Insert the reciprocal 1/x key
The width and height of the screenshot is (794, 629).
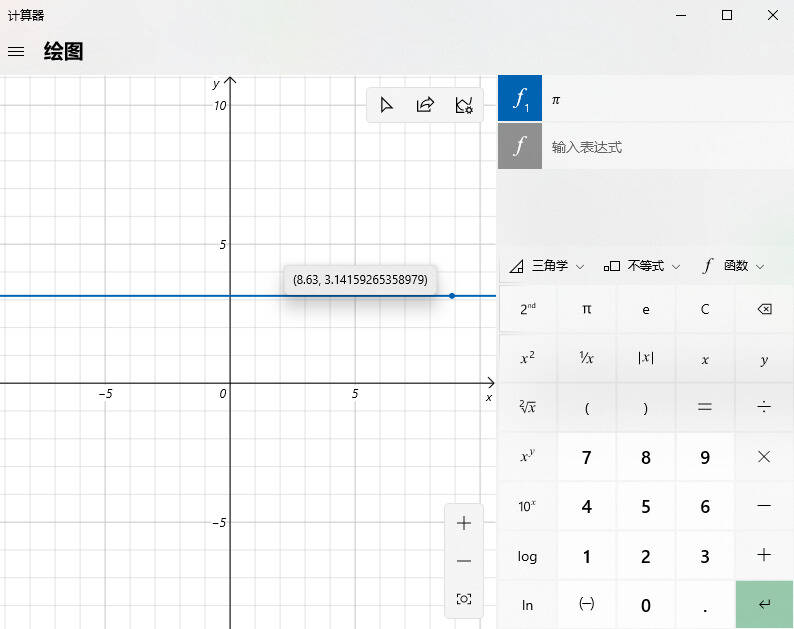(586, 358)
